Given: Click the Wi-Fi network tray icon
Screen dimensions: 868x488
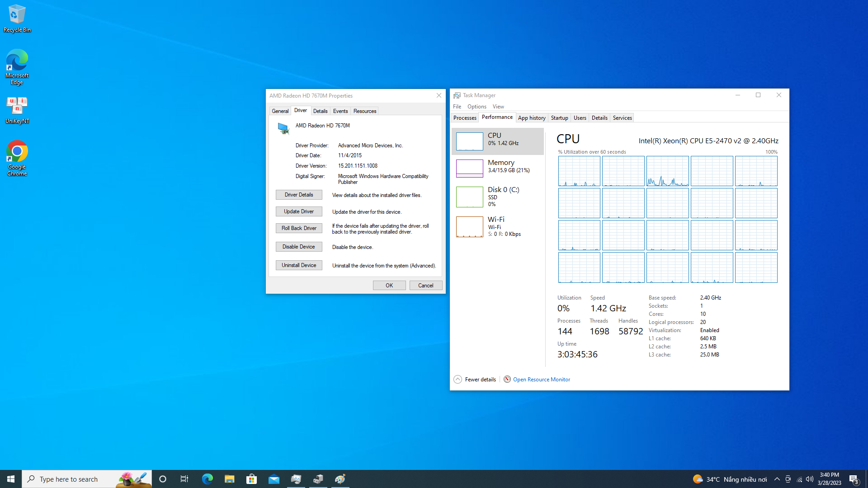Looking at the screenshot, I should tap(799, 479).
